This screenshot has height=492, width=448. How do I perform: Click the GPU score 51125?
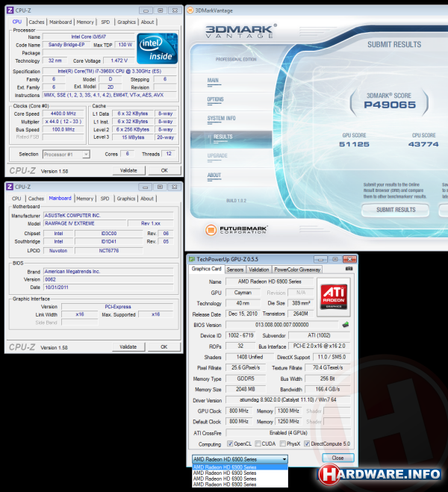pos(354,144)
